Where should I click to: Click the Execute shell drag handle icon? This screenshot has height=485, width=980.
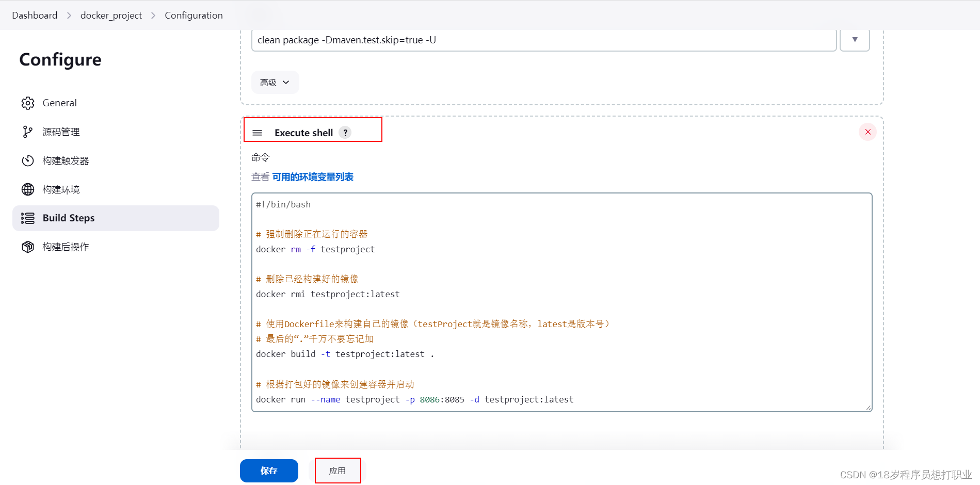257,133
